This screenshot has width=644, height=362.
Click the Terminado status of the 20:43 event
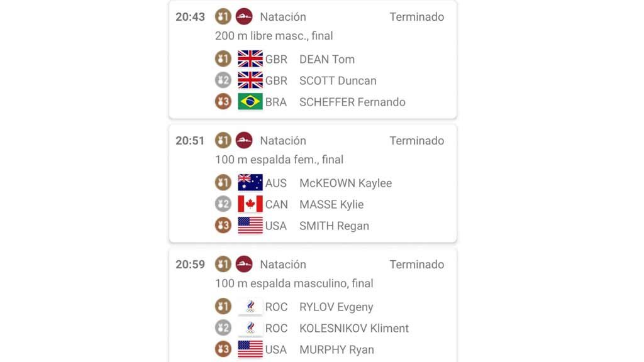(x=416, y=17)
